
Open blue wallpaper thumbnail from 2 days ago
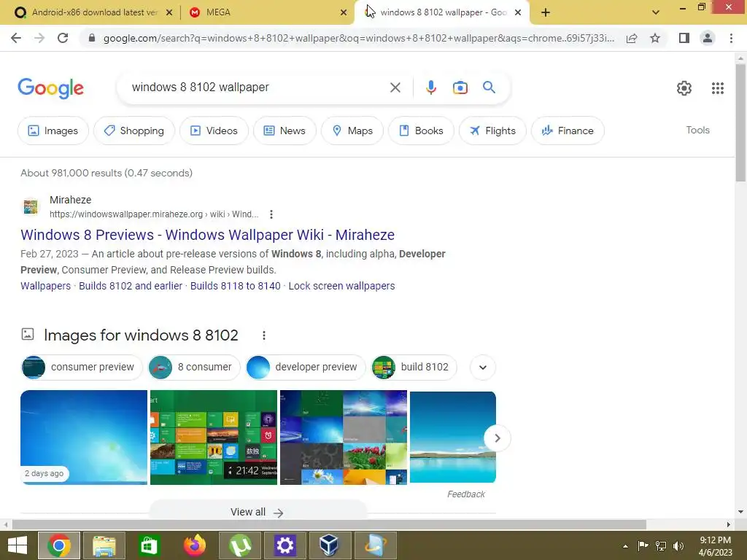click(84, 437)
